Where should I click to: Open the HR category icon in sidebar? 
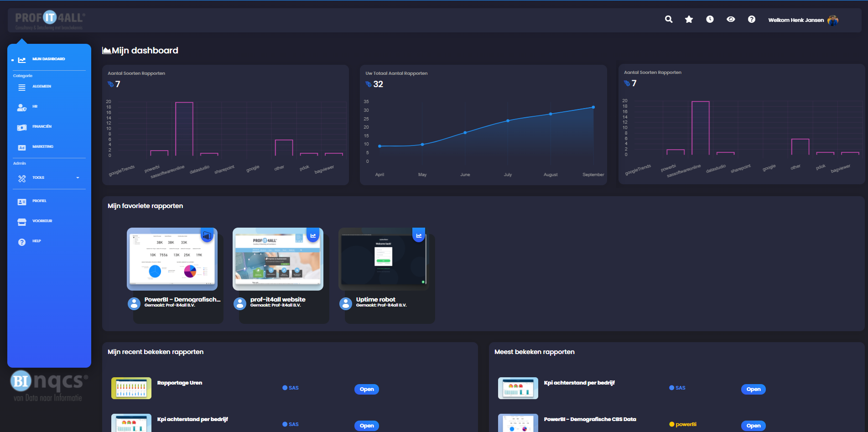coord(22,107)
